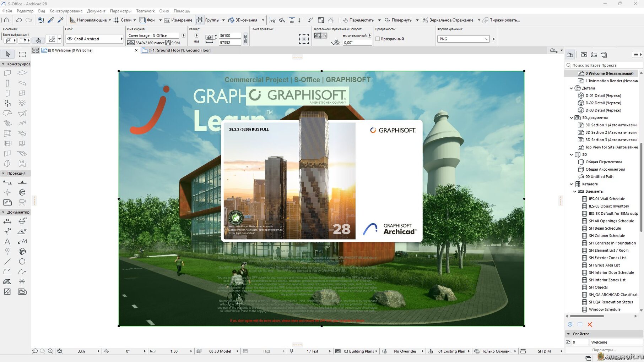Open the Слой Archicad layer dropdown
Screen dimensions: 644x362
pyautogui.click(x=94, y=39)
